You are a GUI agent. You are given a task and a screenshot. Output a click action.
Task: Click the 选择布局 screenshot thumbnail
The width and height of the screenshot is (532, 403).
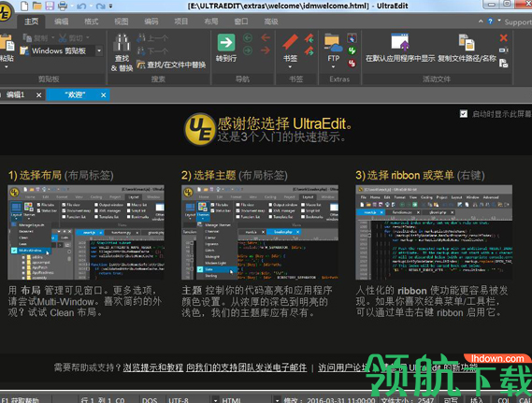[86, 232]
